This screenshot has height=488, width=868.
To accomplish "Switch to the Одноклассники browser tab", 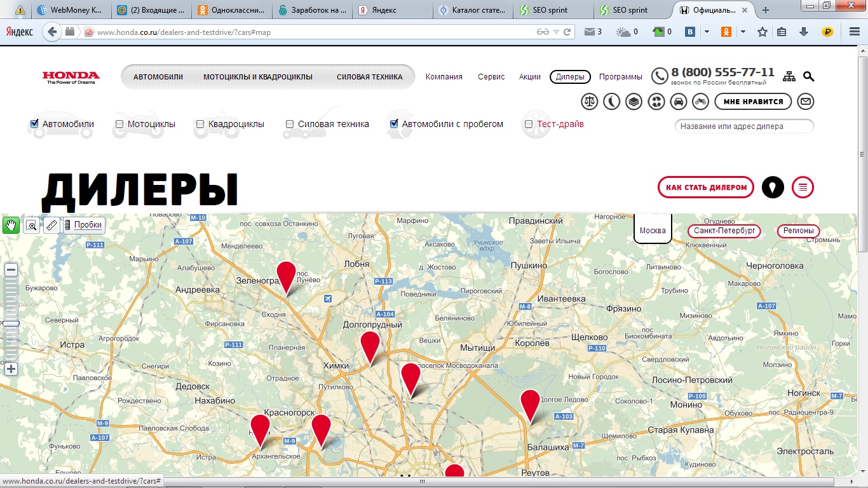I will coord(231,10).
